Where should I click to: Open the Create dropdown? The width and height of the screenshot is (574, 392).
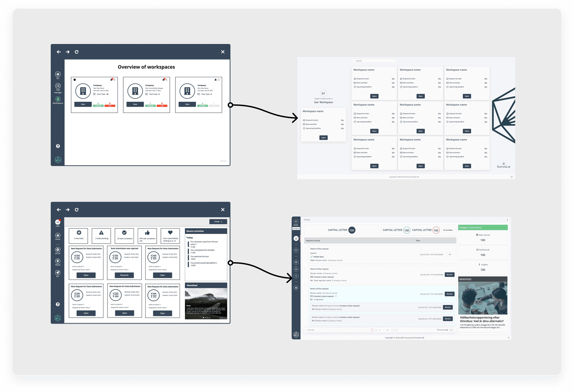218,222
